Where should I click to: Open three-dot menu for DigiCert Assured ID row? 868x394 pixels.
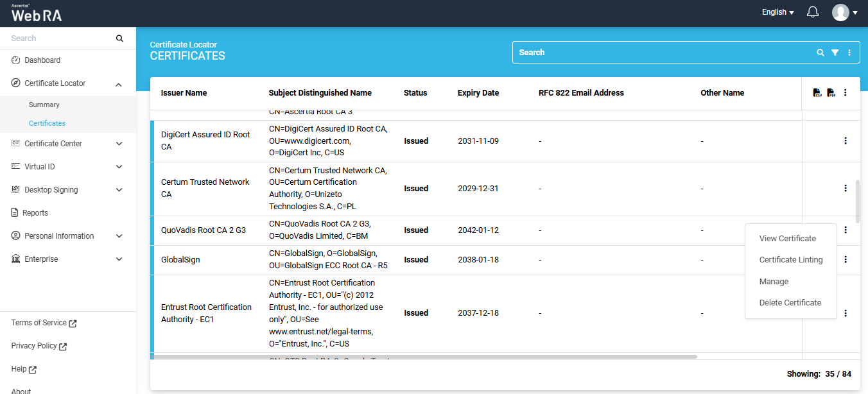846,141
